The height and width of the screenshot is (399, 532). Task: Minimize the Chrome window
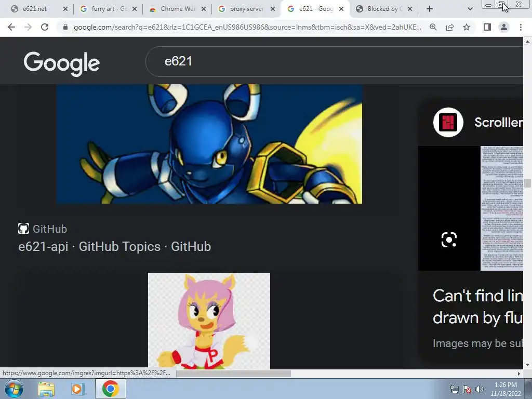[488, 5]
